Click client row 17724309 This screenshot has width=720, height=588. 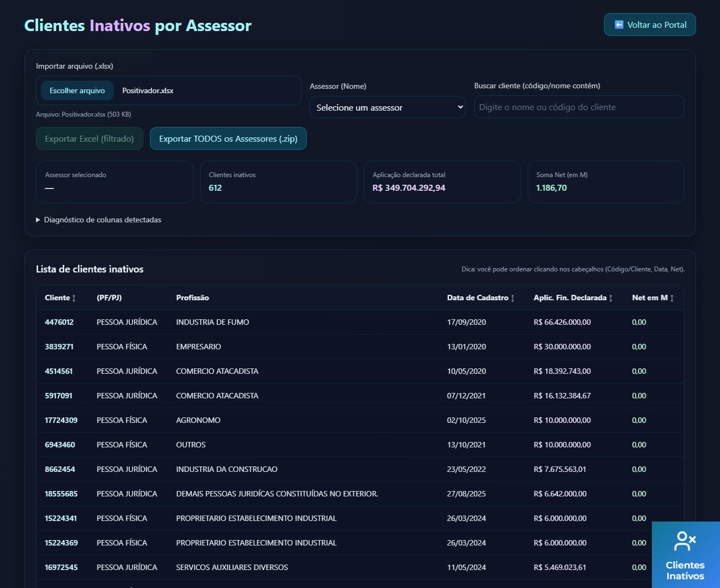[61, 421]
